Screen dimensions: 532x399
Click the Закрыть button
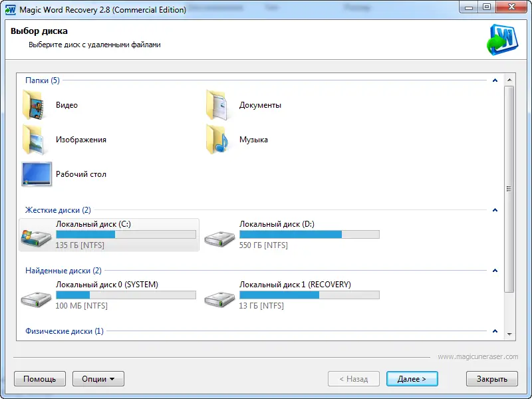tap(492, 378)
